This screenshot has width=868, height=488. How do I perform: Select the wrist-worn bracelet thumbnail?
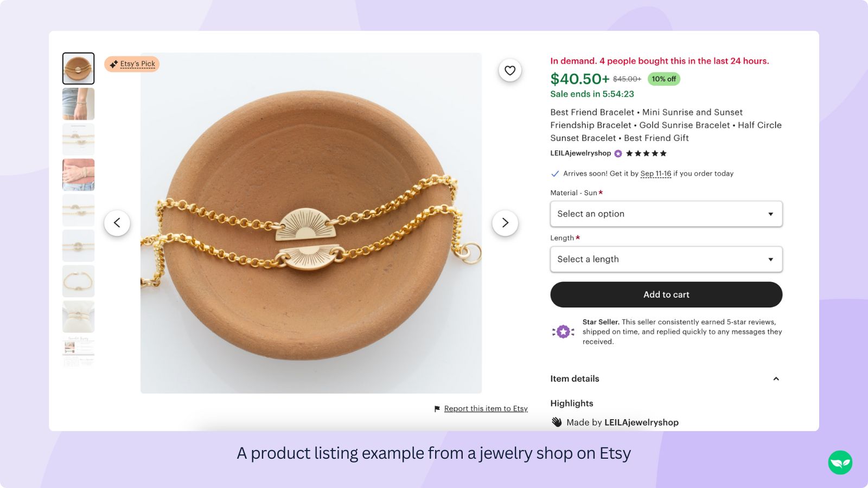coord(78,103)
